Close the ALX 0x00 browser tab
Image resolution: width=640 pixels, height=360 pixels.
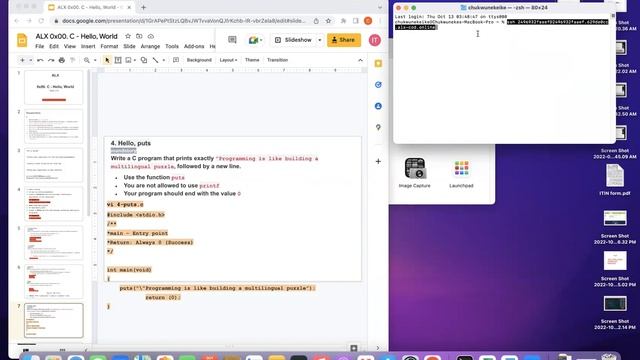(129, 7)
